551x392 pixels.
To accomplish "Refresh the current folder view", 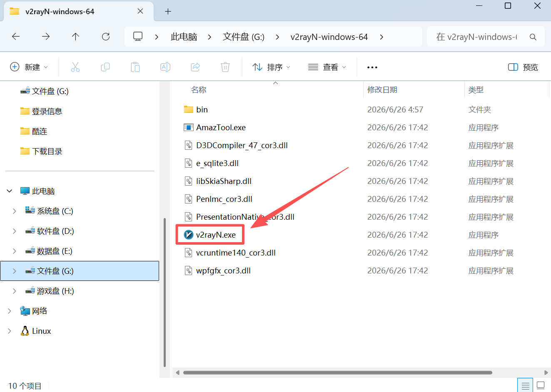I will point(106,37).
